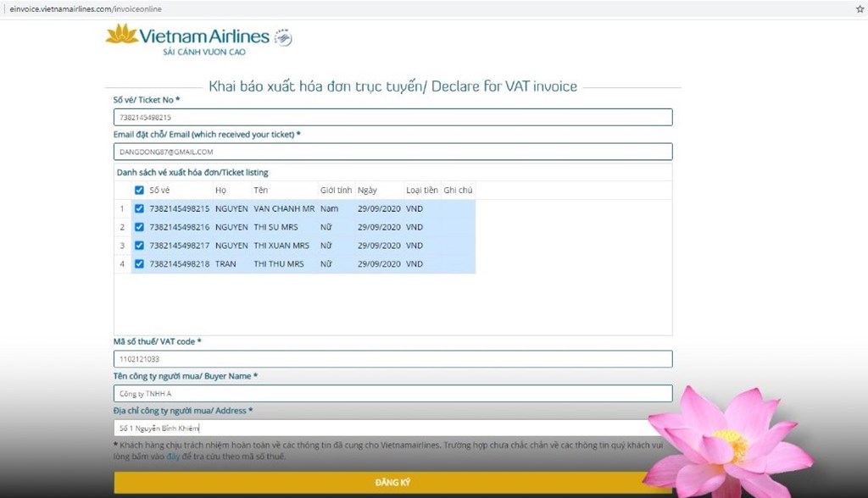The image size is (868, 498).
Task: Bookmark the page with the star icon
Action: (860, 8)
